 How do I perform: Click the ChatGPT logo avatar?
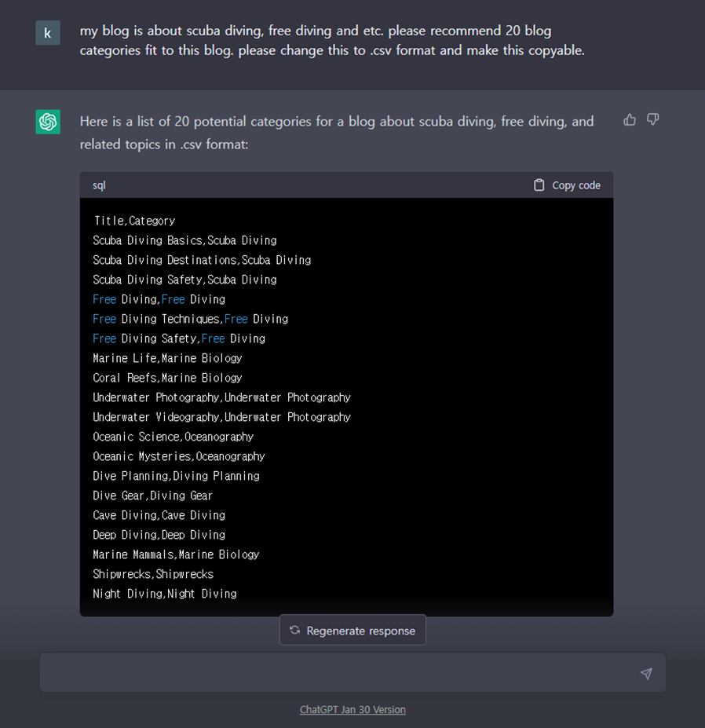(x=48, y=122)
